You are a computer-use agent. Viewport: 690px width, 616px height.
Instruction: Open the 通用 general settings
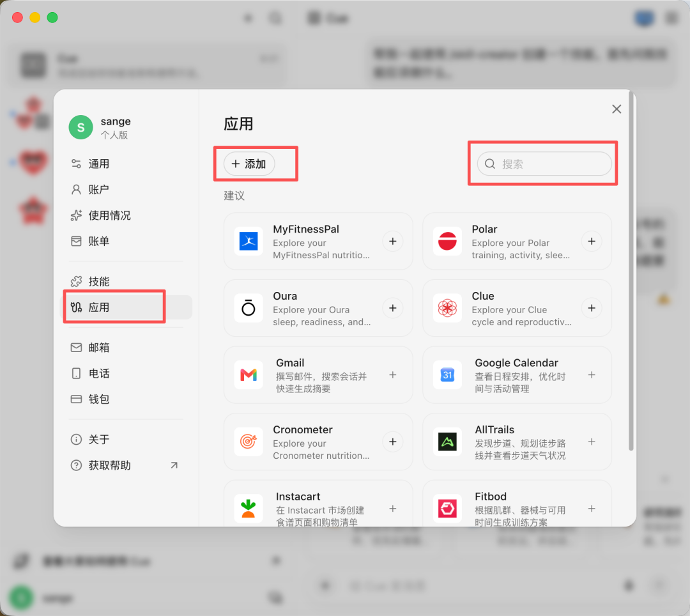pyautogui.click(x=126, y=164)
